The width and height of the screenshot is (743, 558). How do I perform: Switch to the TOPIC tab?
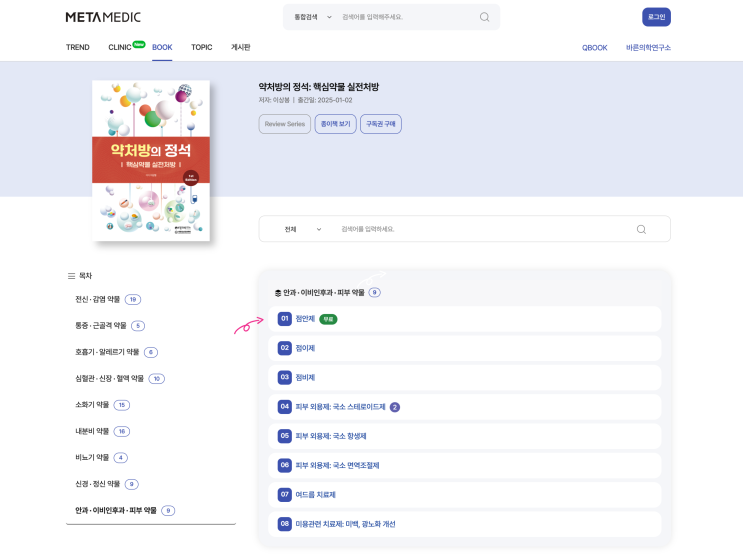[x=201, y=47]
